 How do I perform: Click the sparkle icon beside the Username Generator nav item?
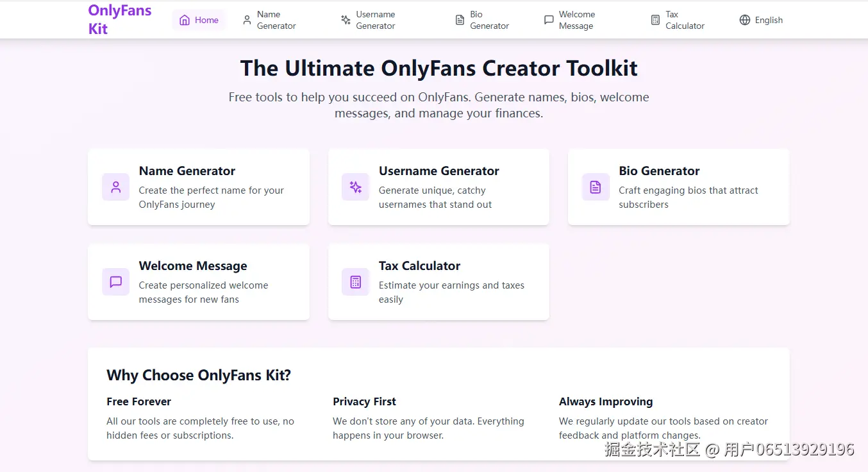(346, 20)
